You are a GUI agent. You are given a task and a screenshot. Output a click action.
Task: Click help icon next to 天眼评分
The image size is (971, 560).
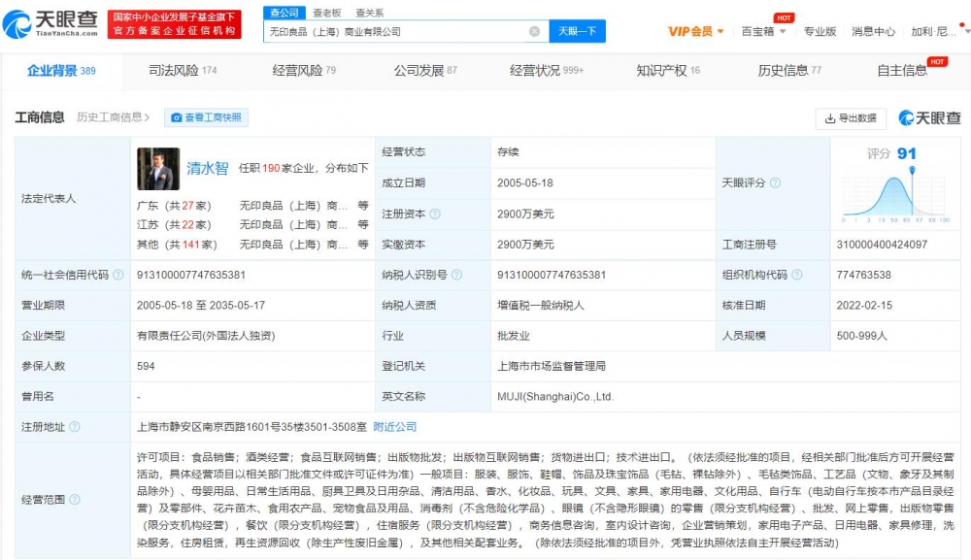coord(775,183)
